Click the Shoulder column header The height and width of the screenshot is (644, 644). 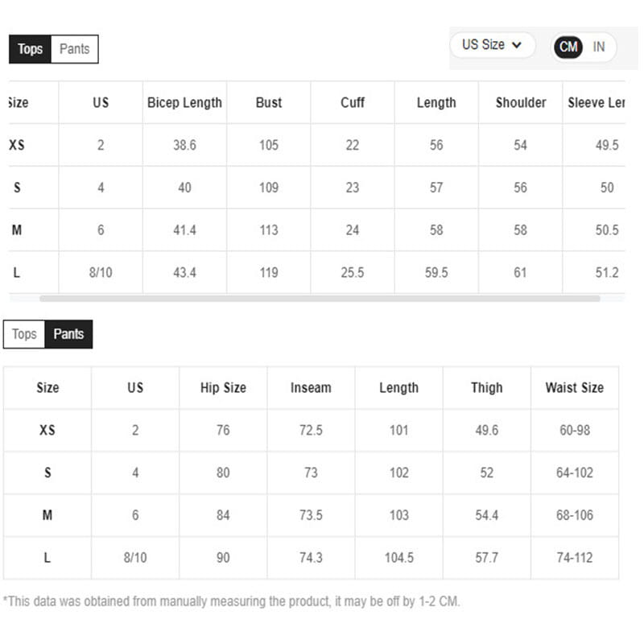tap(521, 102)
